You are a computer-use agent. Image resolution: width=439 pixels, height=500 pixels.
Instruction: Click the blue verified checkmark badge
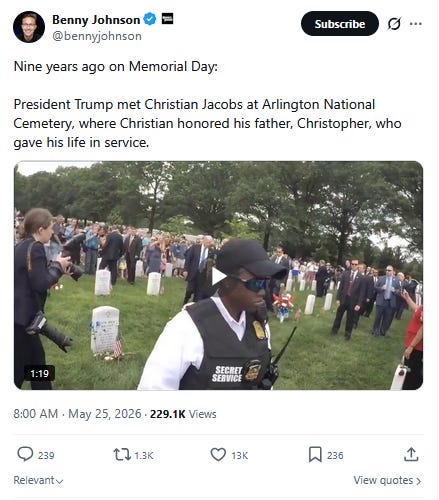tap(149, 19)
